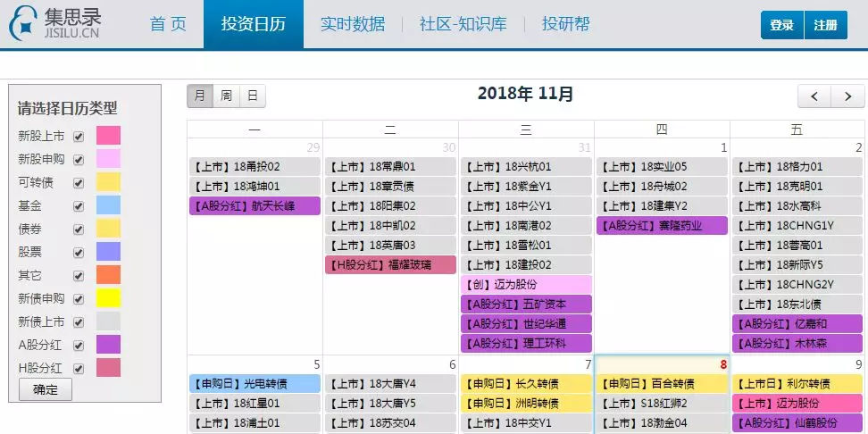Image resolution: width=868 pixels, height=434 pixels.
Task: Open 首页 navigation tab
Action: point(168,24)
